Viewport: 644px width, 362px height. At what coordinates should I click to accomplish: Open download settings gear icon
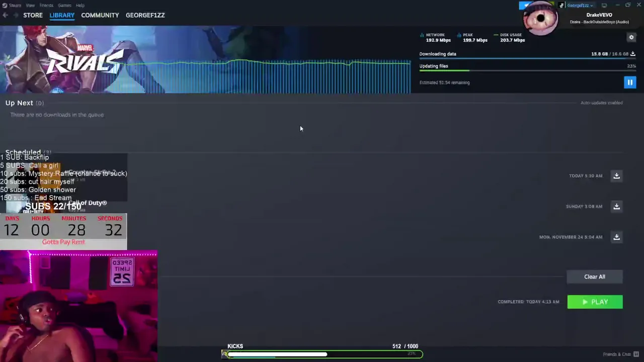[x=631, y=37]
